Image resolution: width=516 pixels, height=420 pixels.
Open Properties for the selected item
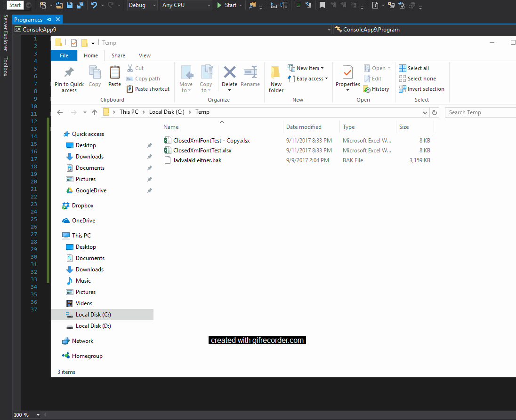click(347, 78)
